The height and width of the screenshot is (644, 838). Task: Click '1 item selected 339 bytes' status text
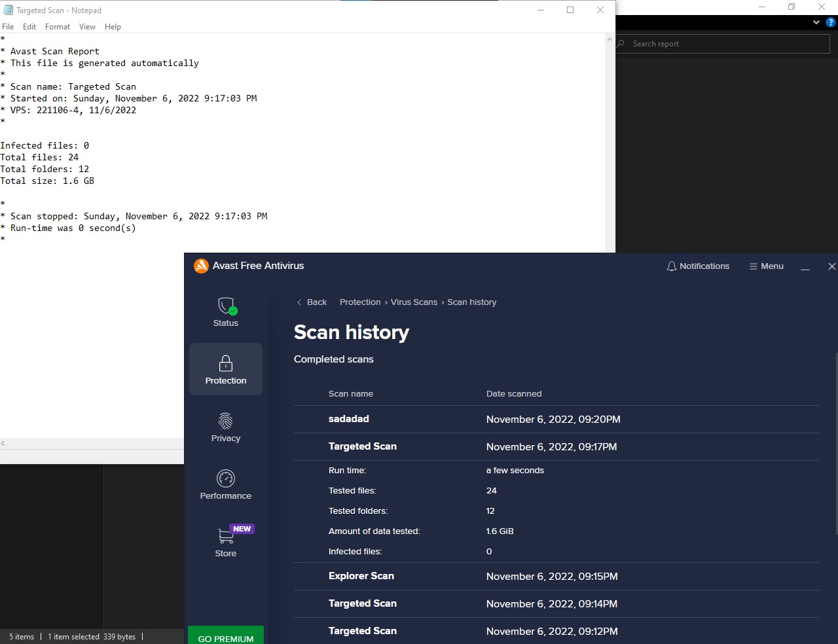[92, 637]
